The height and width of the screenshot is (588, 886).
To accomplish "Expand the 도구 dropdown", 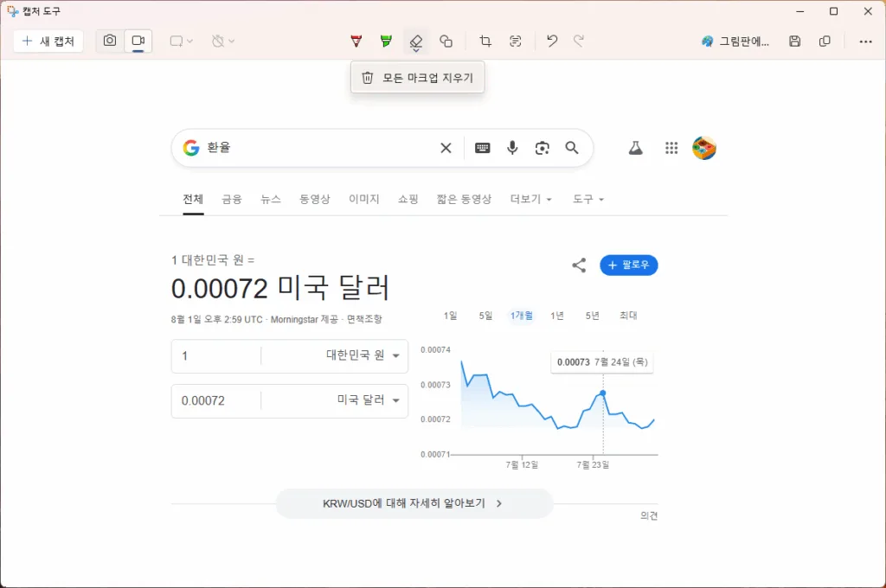I will pyautogui.click(x=588, y=199).
